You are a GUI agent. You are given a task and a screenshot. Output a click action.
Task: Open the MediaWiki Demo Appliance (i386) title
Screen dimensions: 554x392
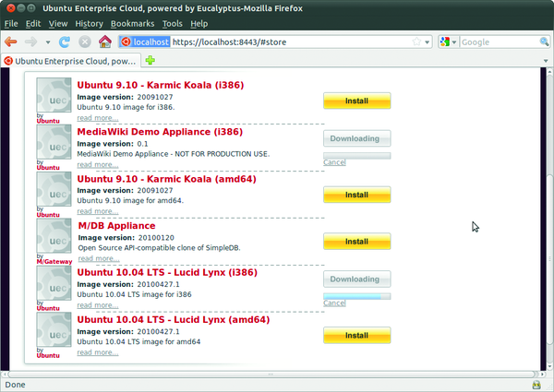pos(160,132)
